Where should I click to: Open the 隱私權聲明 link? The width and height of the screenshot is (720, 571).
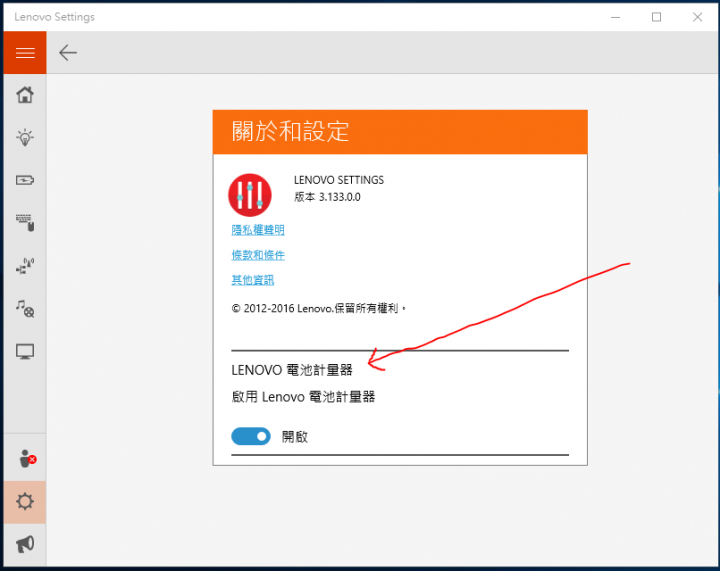click(258, 230)
